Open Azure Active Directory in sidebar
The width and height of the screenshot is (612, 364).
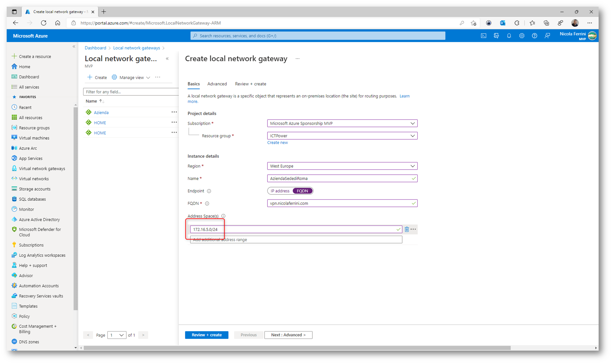click(39, 220)
